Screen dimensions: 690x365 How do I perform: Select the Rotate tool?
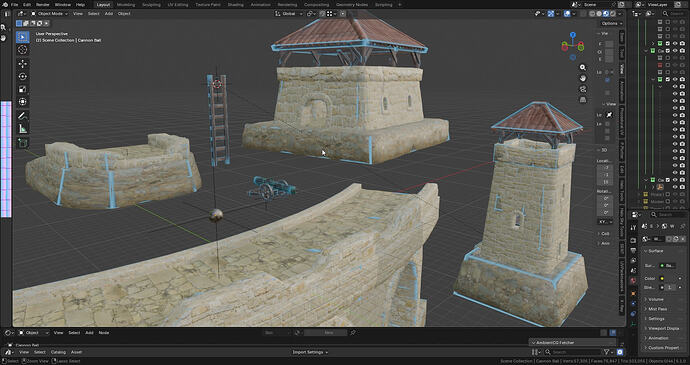pos(22,77)
